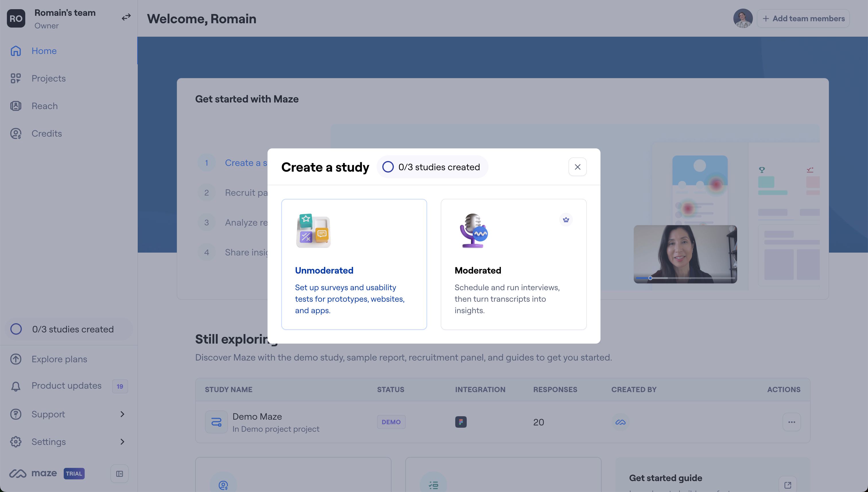Image resolution: width=868 pixels, height=492 pixels.
Task: Click the responses count 20
Action: [x=538, y=422]
